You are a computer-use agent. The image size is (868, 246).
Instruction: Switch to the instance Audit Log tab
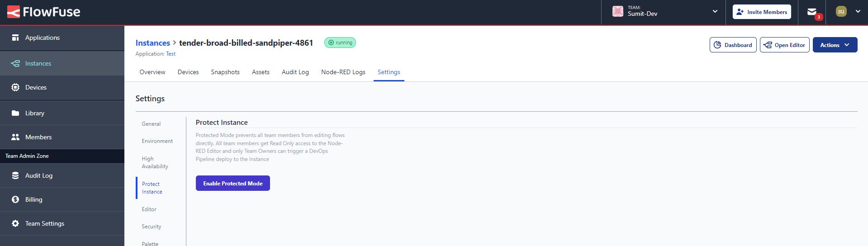coord(295,72)
